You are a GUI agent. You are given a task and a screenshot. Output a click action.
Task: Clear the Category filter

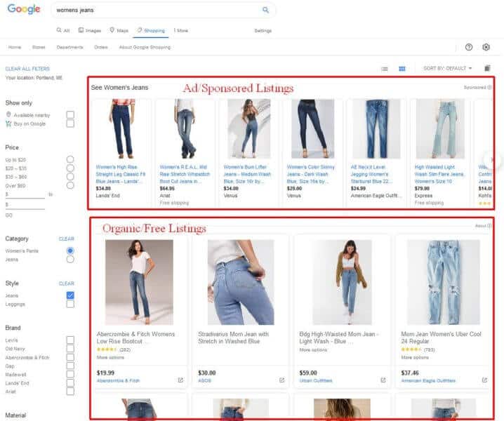click(67, 239)
